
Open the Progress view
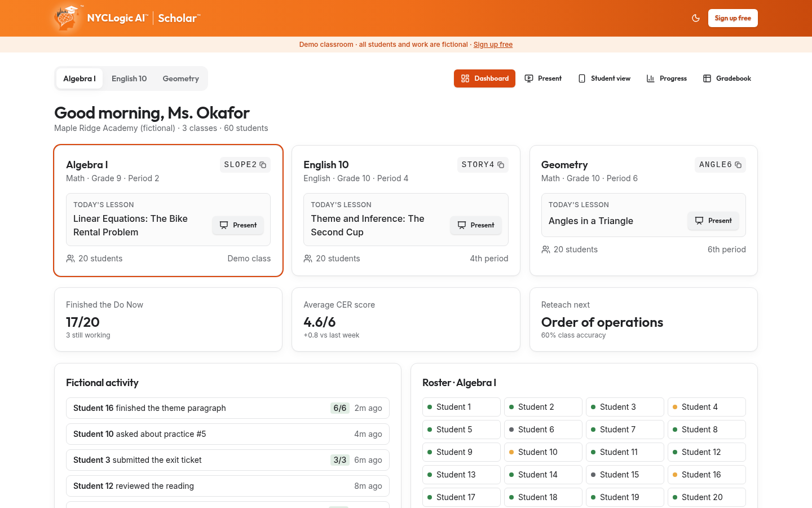[667, 78]
